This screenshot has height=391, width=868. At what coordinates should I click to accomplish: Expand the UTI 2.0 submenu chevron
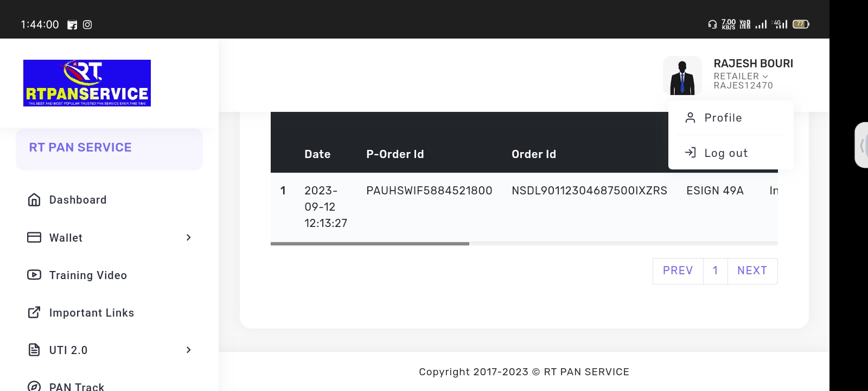(188, 350)
